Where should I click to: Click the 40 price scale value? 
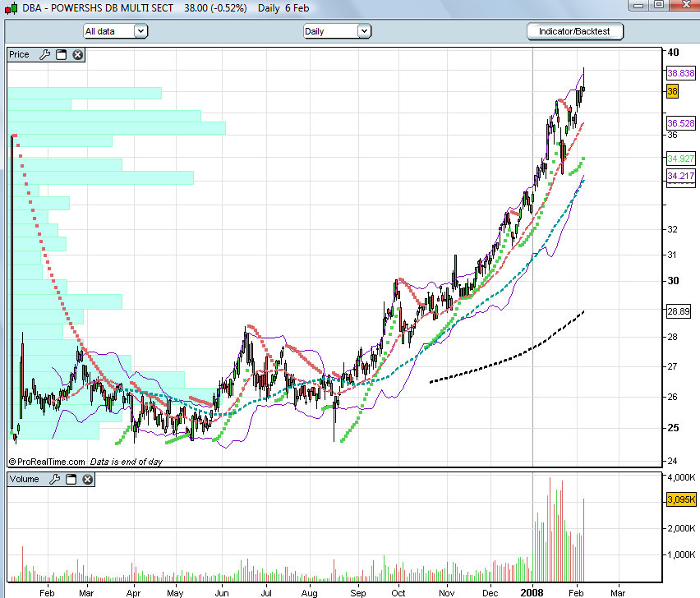[x=673, y=53]
